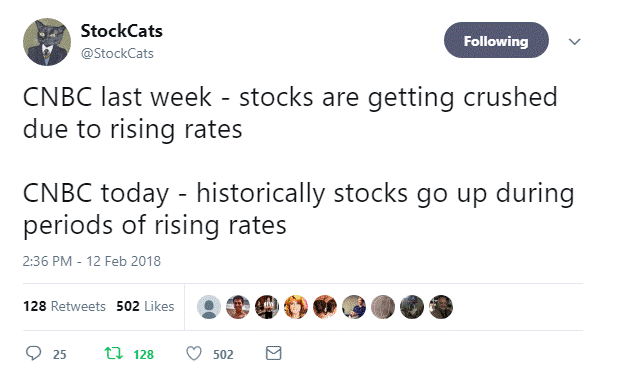Viewport: 617px width, 379px height.
Task: Click the green 128 retweet count
Action: (144, 355)
